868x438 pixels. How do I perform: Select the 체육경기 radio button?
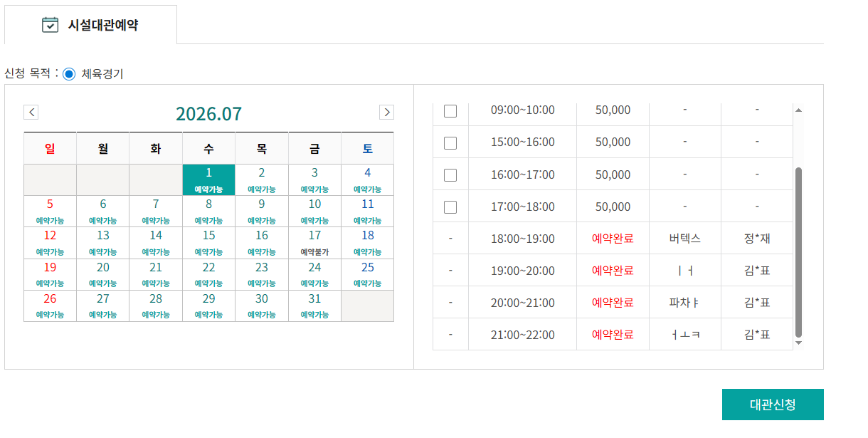pos(68,74)
